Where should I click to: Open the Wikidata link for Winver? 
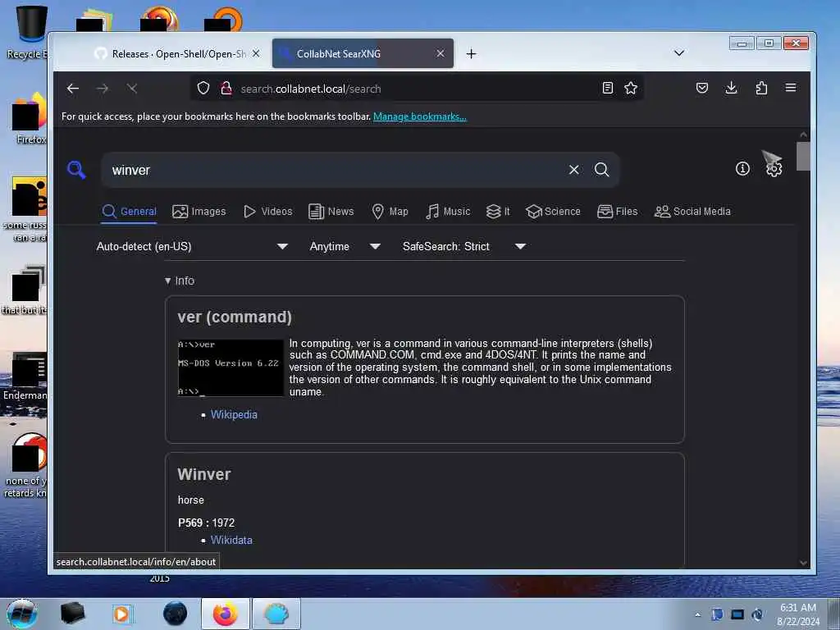point(231,540)
